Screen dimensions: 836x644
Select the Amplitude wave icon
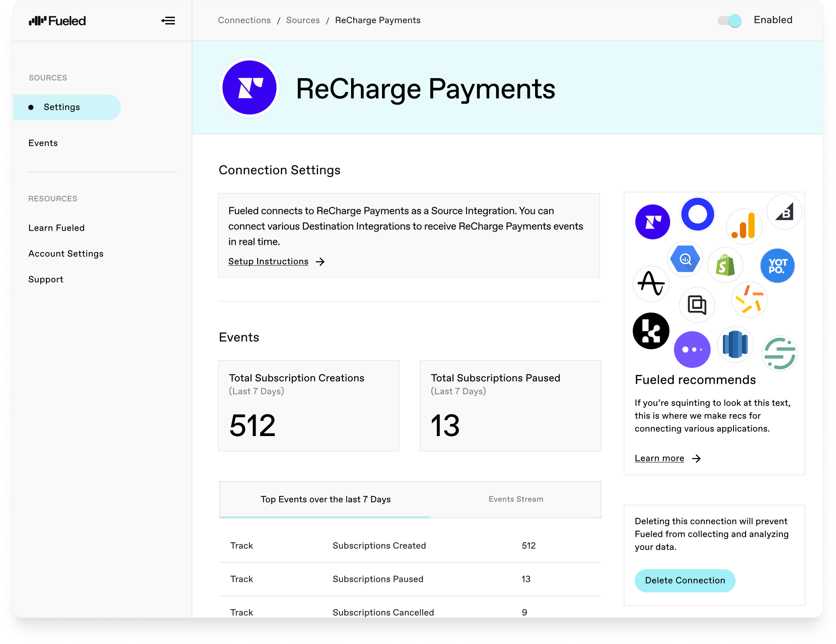pos(651,283)
